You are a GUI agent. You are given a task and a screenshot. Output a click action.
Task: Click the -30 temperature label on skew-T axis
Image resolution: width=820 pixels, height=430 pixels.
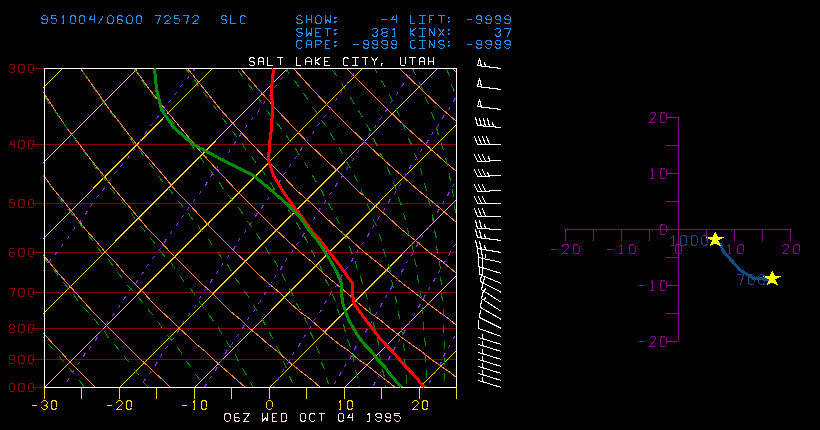[42, 405]
